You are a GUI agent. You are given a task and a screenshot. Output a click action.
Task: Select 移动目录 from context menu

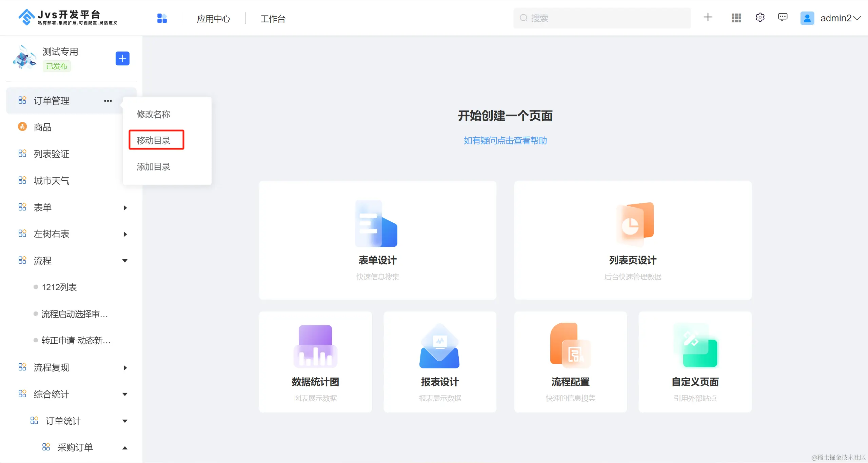tap(154, 140)
